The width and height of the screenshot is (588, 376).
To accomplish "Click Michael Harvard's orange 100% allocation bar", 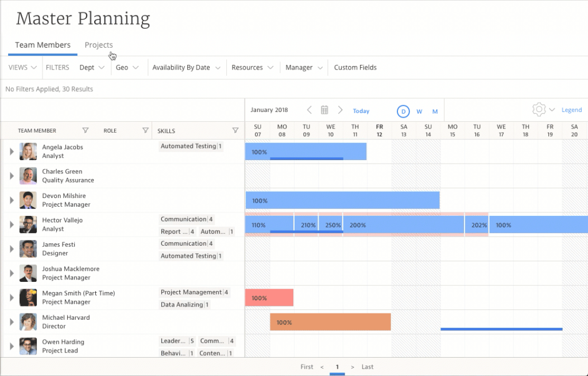I will click(x=330, y=323).
